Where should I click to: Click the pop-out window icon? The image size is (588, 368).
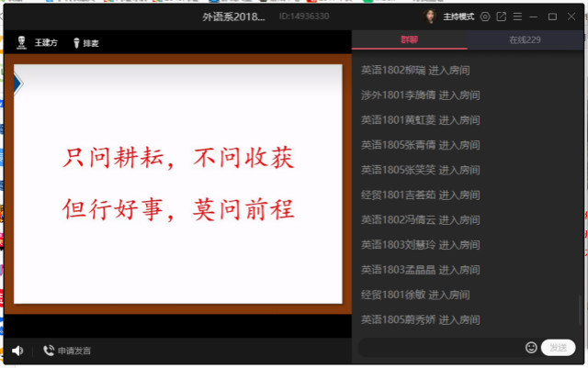pyautogui.click(x=502, y=17)
